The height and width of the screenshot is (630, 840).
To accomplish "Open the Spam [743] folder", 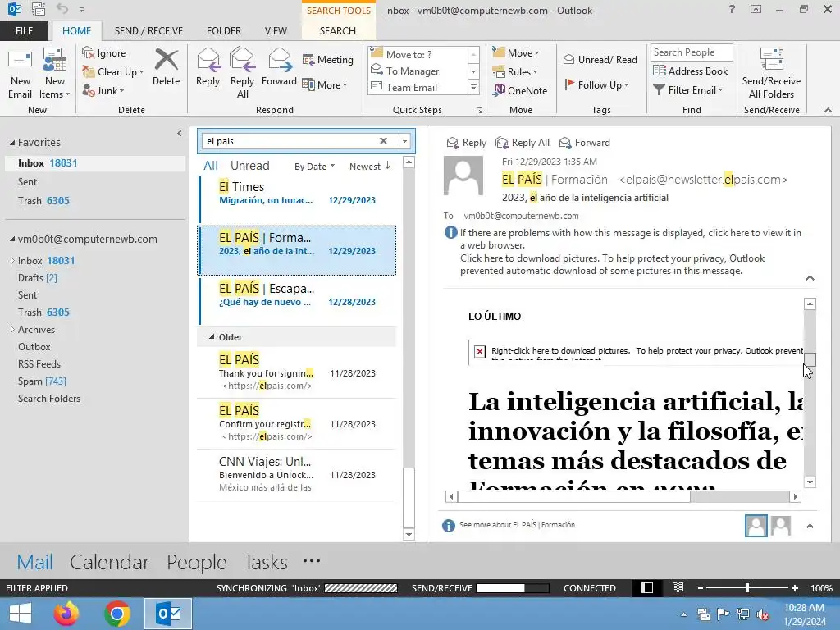I will (x=42, y=381).
